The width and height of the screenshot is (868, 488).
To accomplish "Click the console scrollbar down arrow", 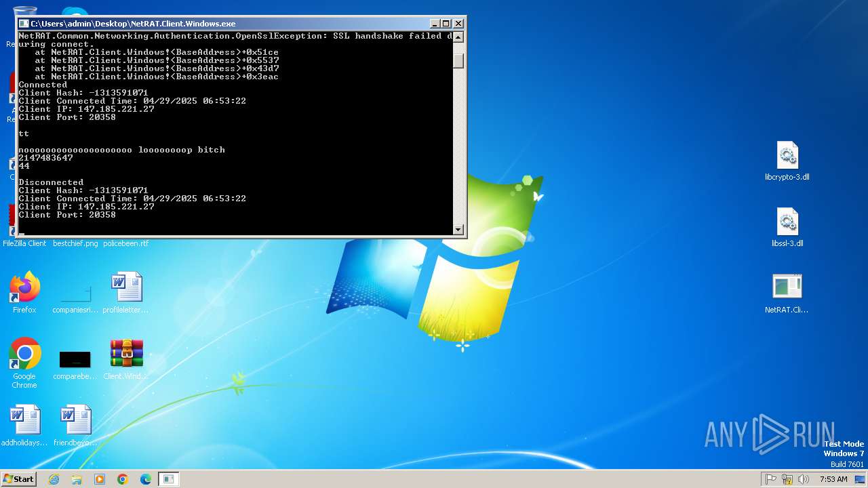I will click(x=458, y=230).
